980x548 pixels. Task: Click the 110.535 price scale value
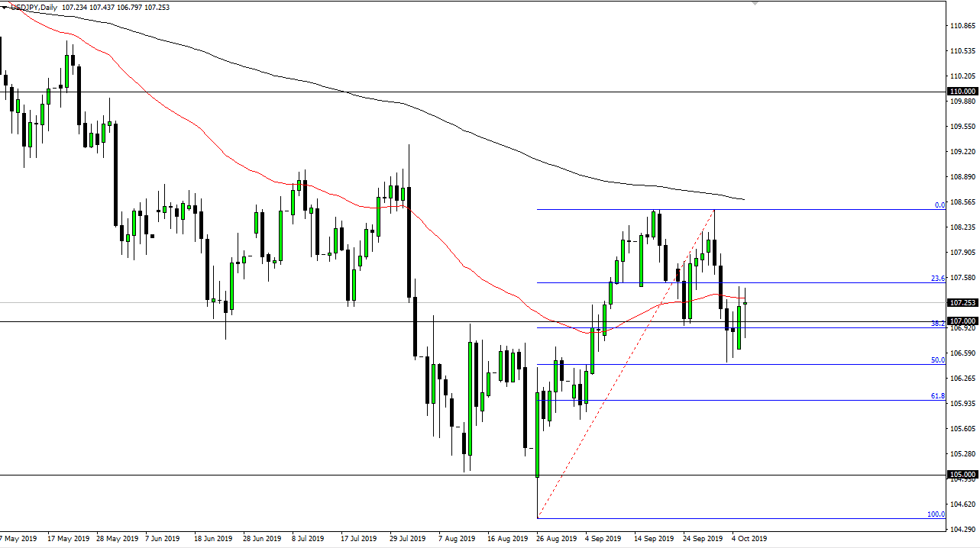[964, 51]
